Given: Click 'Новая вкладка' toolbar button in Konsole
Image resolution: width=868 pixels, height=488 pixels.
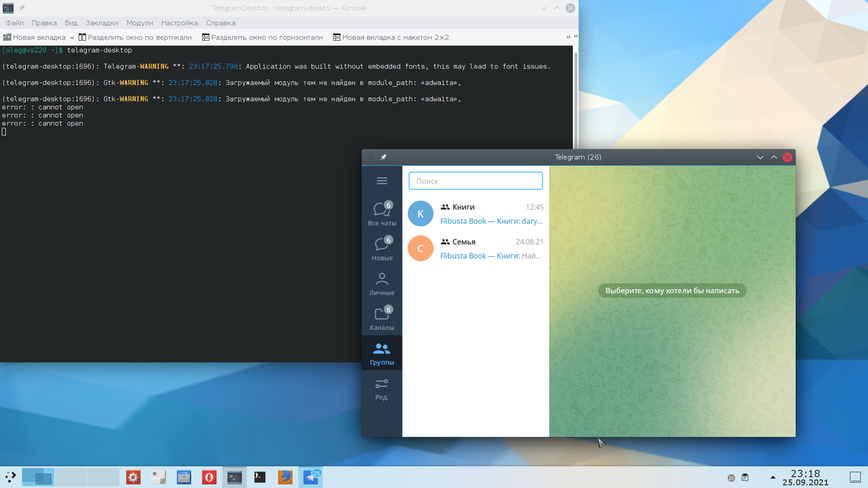Looking at the screenshot, I should [35, 37].
